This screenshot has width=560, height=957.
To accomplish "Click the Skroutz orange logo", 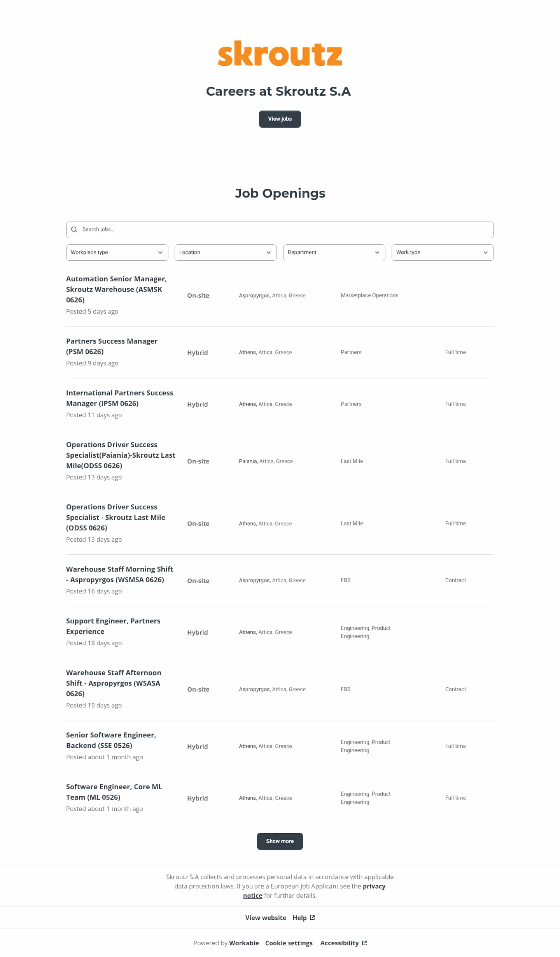I will click(280, 54).
